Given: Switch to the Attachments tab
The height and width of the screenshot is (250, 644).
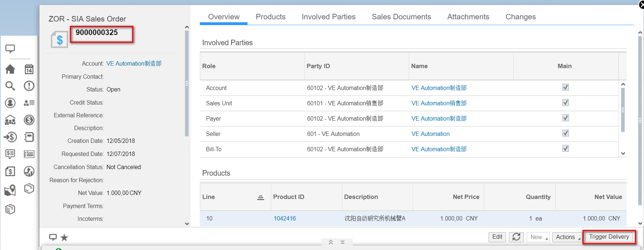Looking at the screenshot, I should point(468,17).
